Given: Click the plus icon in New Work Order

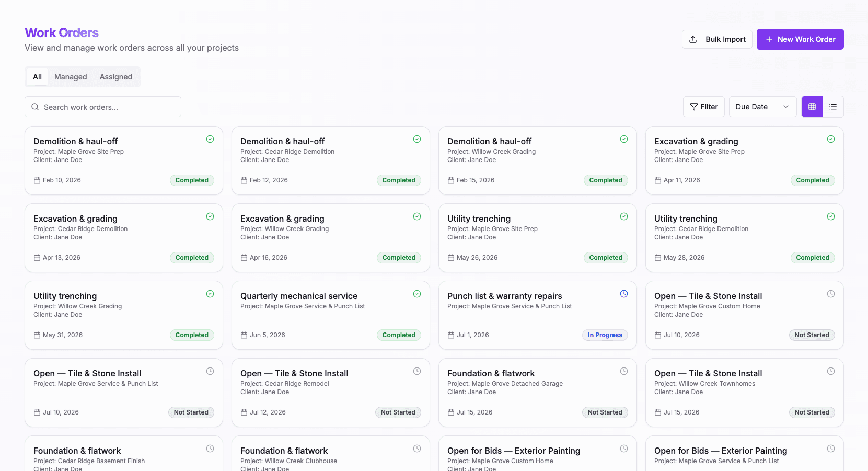Looking at the screenshot, I should pyautogui.click(x=769, y=39).
